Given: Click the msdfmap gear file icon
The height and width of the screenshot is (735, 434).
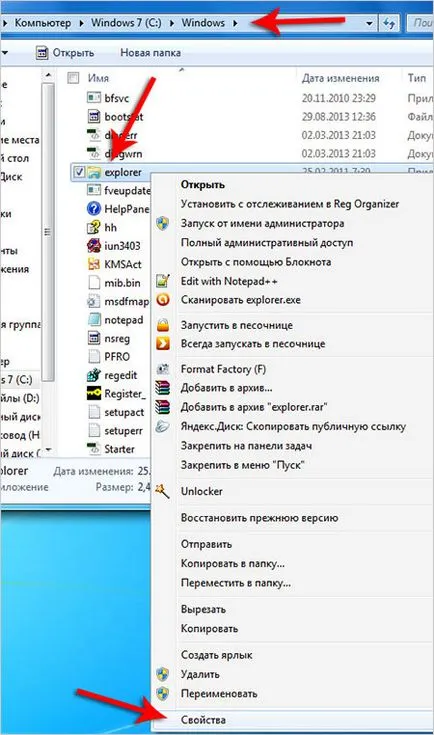Looking at the screenshot, I should click(94, 301).
